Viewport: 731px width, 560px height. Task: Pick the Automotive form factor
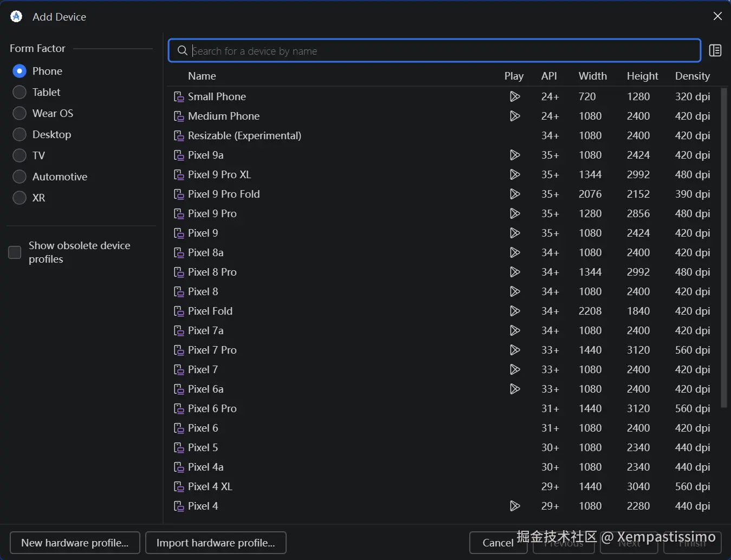[x=20, y=177]
